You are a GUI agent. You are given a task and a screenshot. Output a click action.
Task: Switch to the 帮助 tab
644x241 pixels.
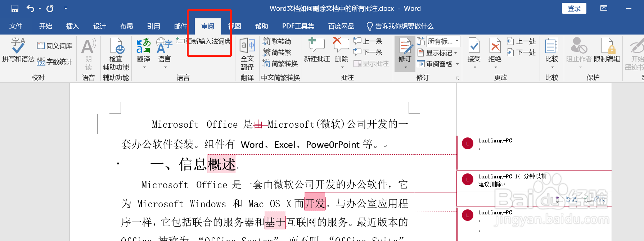coord(262,26)
